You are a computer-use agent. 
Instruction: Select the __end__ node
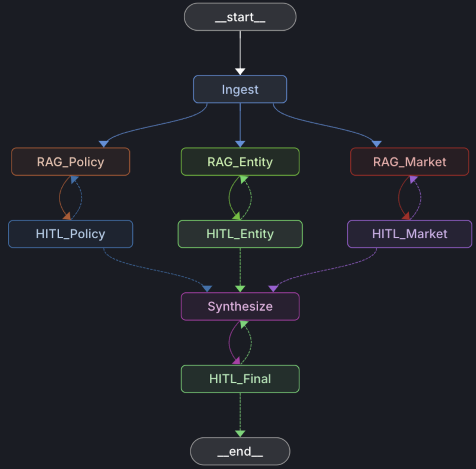tap(240, 451)
